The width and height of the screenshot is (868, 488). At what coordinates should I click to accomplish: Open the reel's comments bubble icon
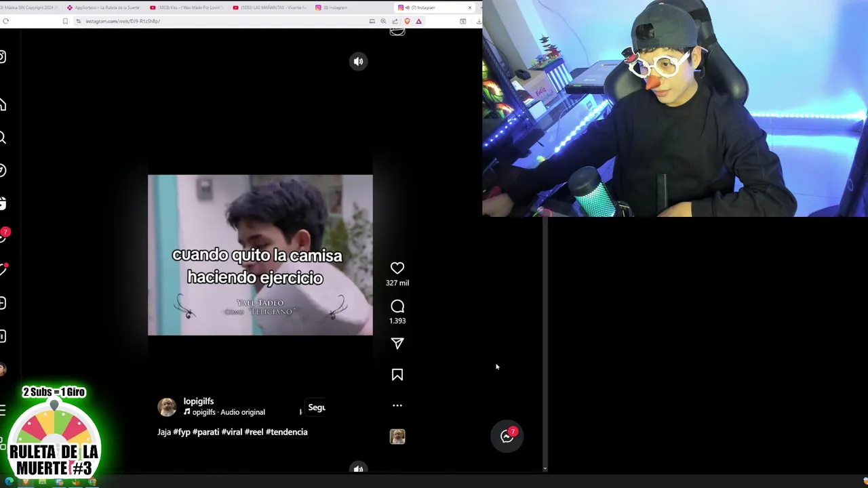point(397,306)
